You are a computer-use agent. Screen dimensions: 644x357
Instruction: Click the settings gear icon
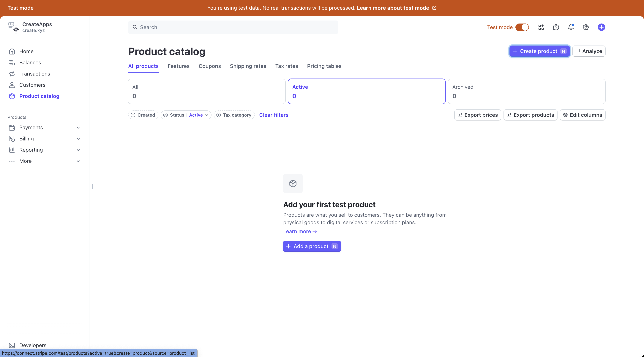tap(586, 27)
